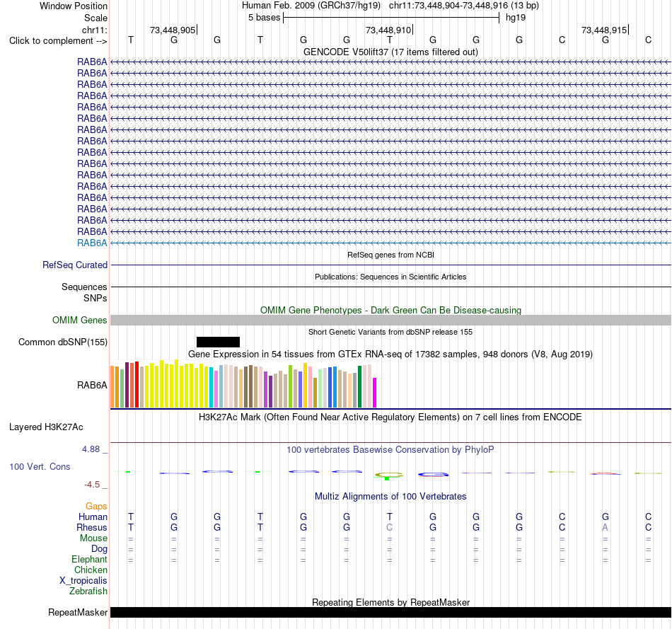The image size is (672, 629).
Task: Click the 'Elephant' species label
Action: pyautogui.click(x=90, y=560)
